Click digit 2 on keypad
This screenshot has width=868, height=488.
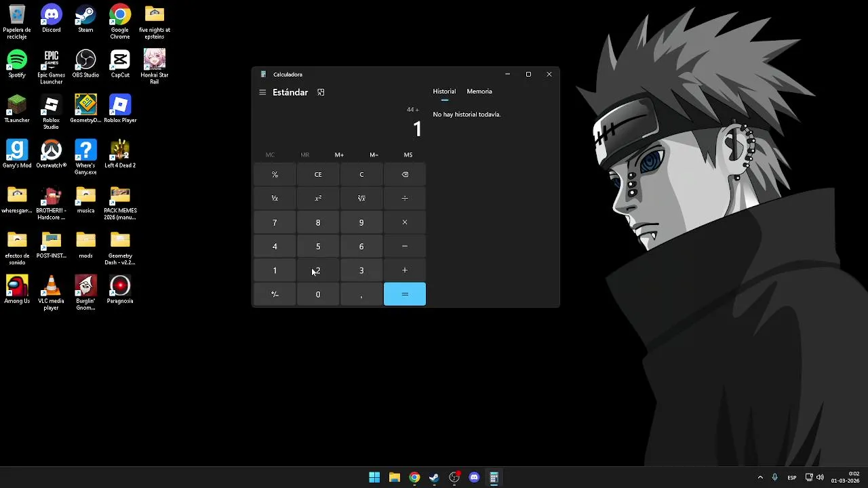click(318, 270)
